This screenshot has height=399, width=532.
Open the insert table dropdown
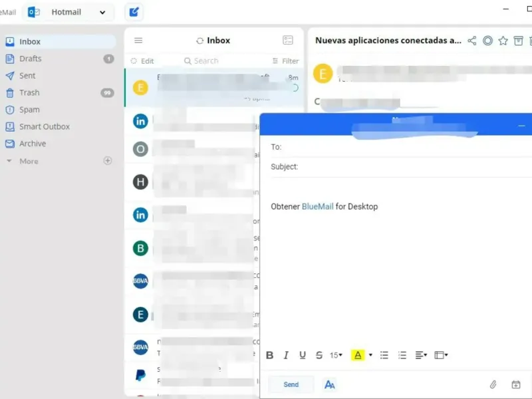pyautogui.click(x=441, y=355)
